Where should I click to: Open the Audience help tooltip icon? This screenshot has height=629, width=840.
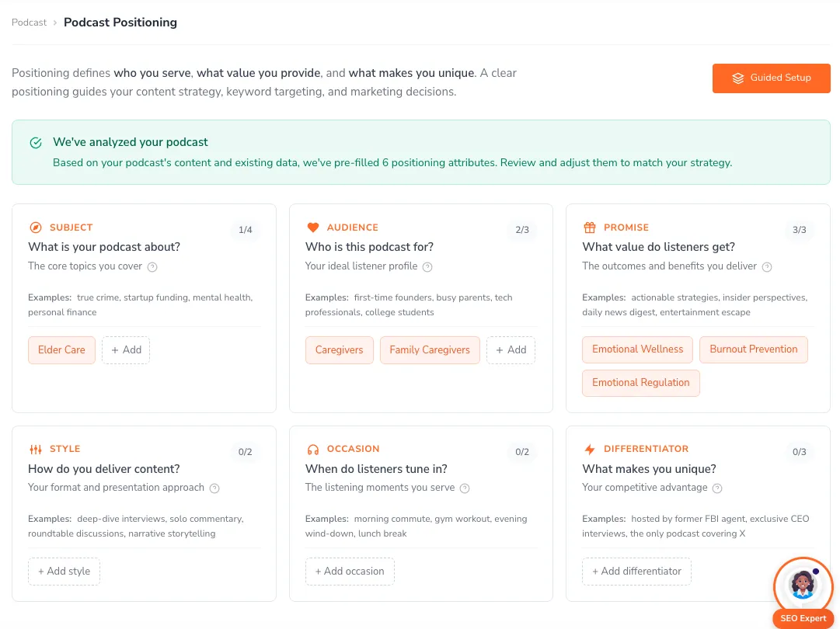click(427, 266)
